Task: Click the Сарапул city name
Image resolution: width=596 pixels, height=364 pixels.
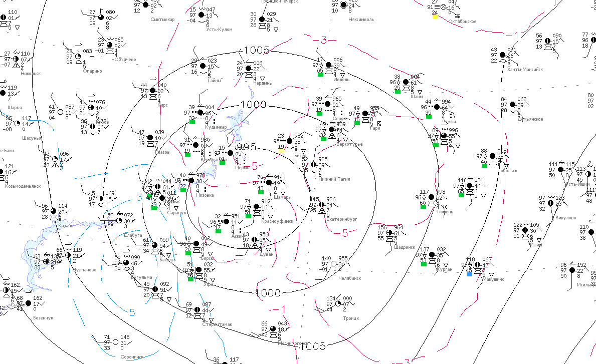Action: coord(176,213)
